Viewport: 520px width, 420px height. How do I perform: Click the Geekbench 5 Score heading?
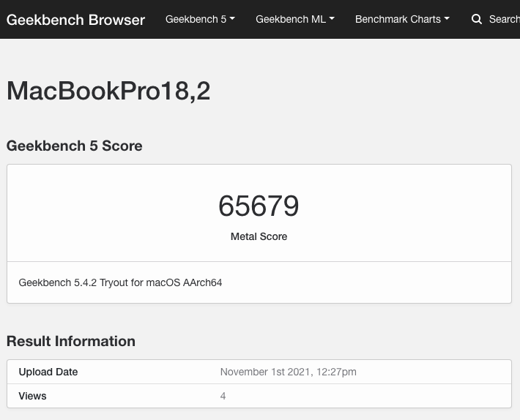pos(74,146)
